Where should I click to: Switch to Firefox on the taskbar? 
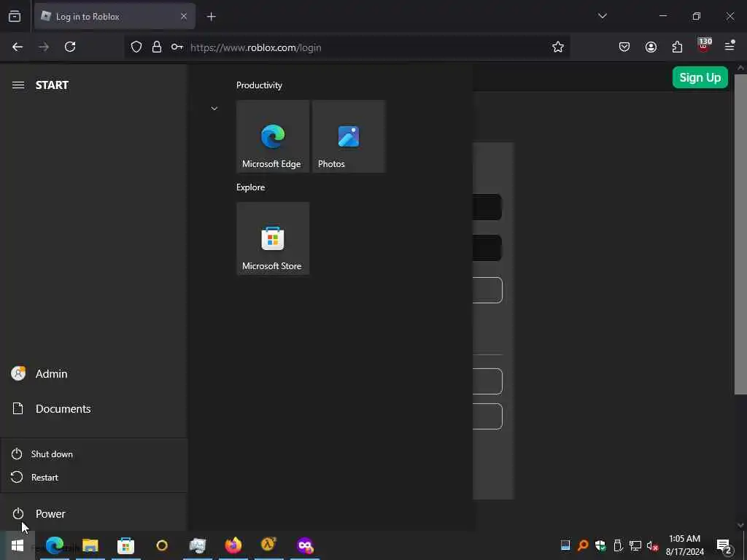coord(233,545)
